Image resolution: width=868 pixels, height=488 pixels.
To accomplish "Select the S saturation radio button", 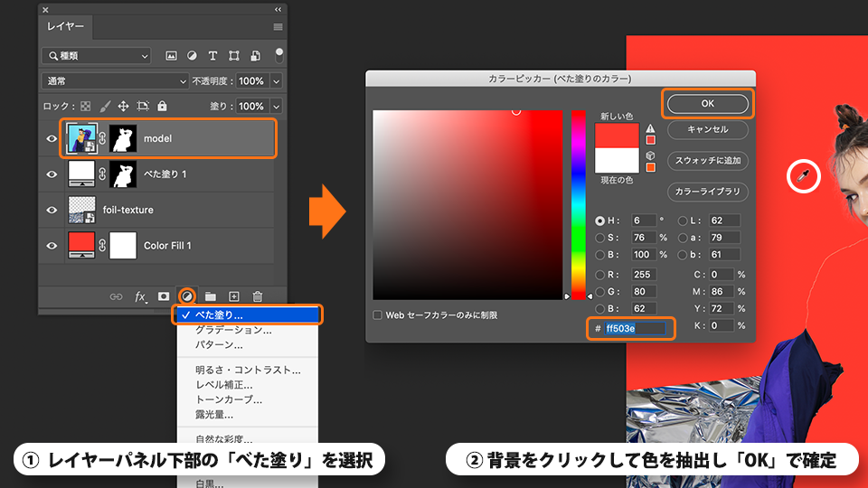I will pos(599,238).
